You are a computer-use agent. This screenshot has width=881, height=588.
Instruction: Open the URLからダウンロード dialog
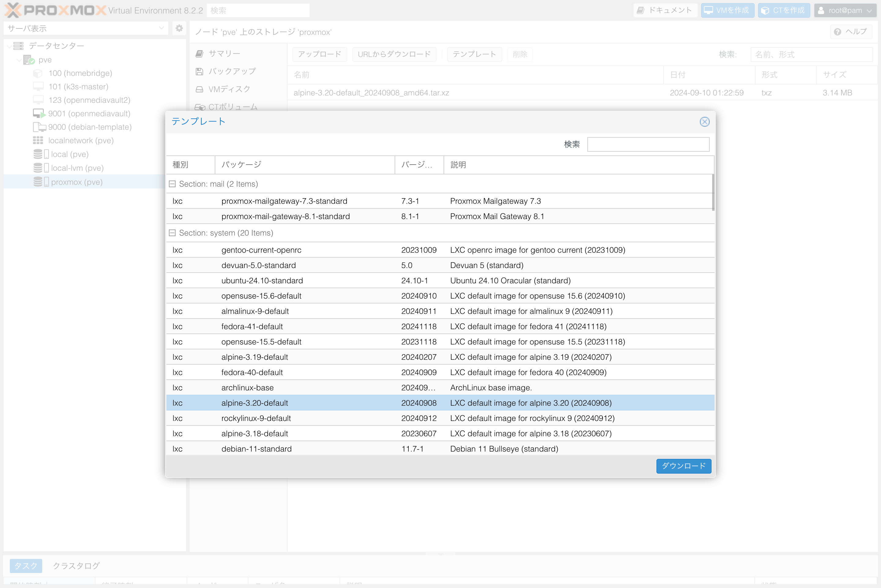394,54
